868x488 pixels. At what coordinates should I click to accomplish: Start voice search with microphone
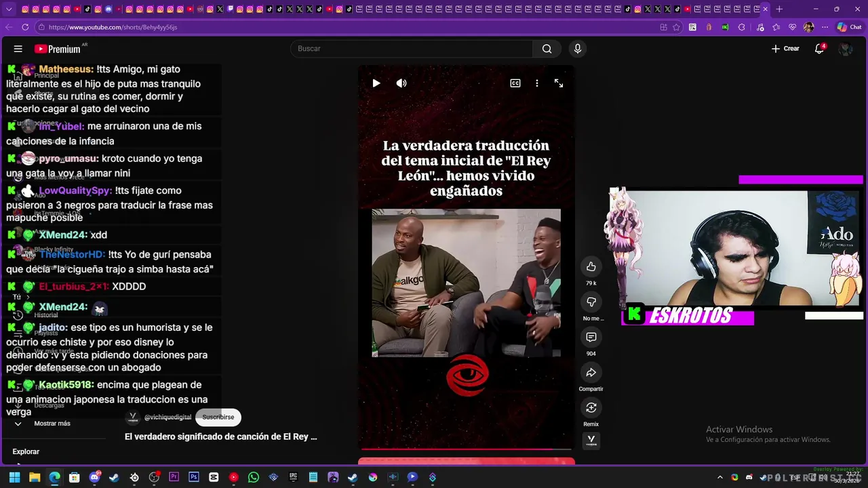[x=578, y=49]
